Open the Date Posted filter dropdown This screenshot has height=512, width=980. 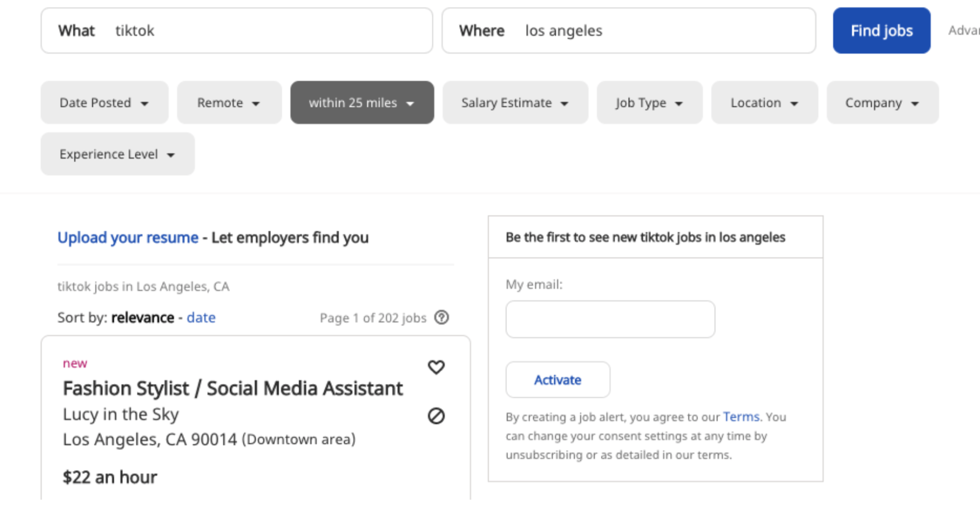pos(104,103)
